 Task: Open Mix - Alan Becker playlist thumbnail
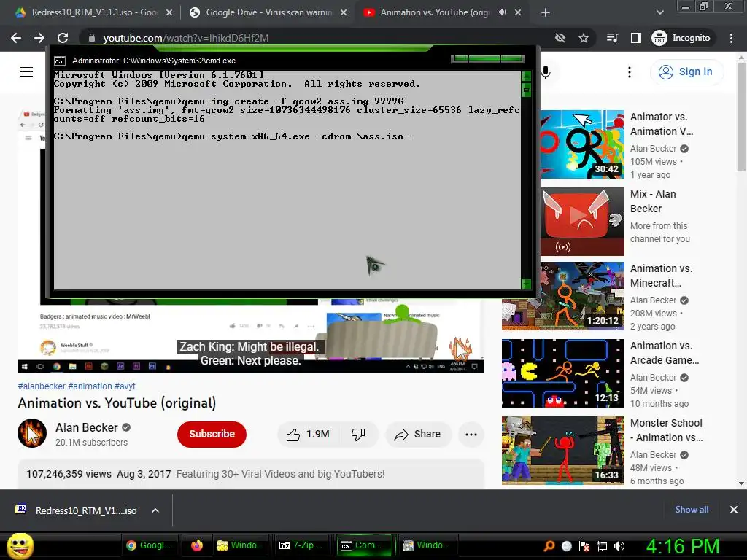[x=582, y=222]
